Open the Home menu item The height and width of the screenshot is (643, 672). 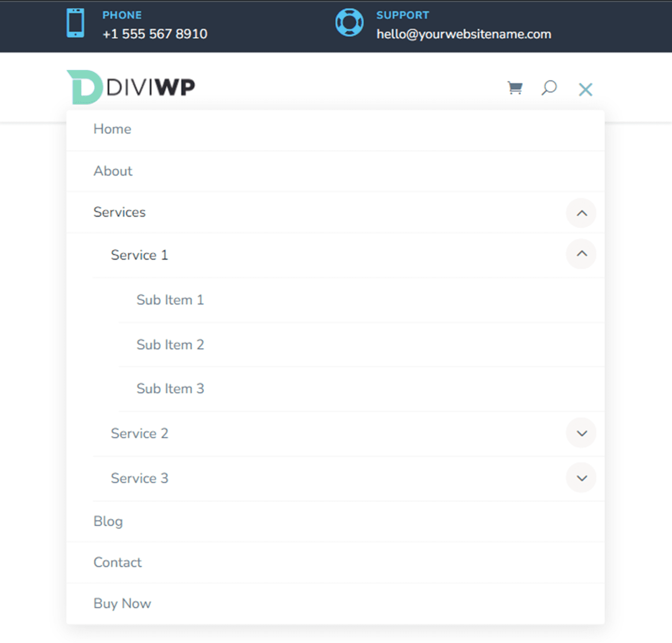112,129
